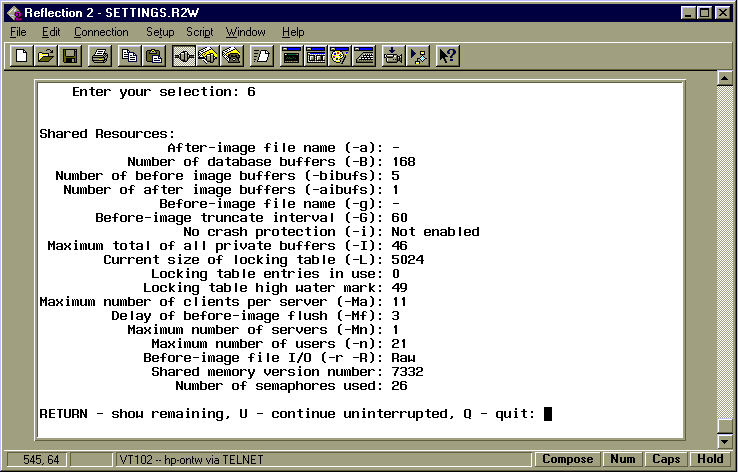Click 'Not enabled' crash protection value
Screen dimensions: 738x472
[x=435, y=232]
